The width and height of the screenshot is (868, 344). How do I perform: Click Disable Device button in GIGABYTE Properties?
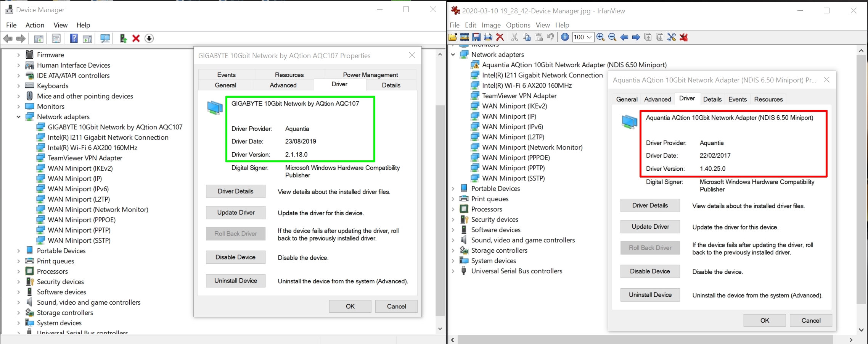click(x=236, y=257)
